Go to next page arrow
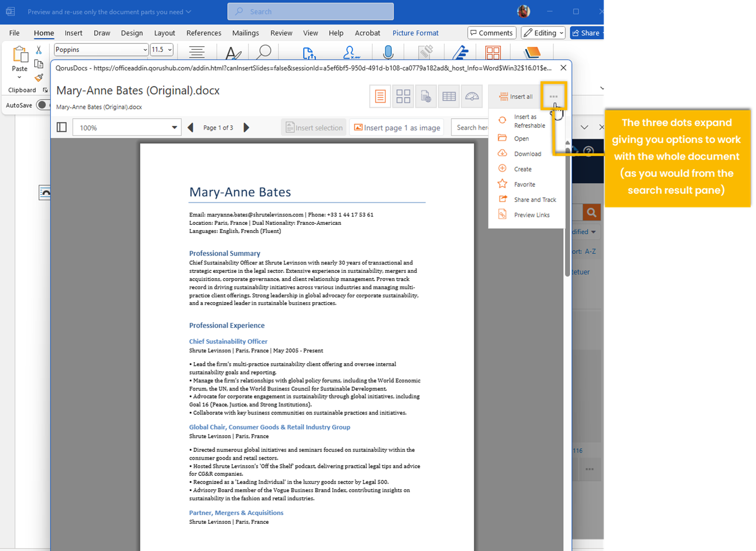This screenshot has width=756, height=551. (246, 127)
